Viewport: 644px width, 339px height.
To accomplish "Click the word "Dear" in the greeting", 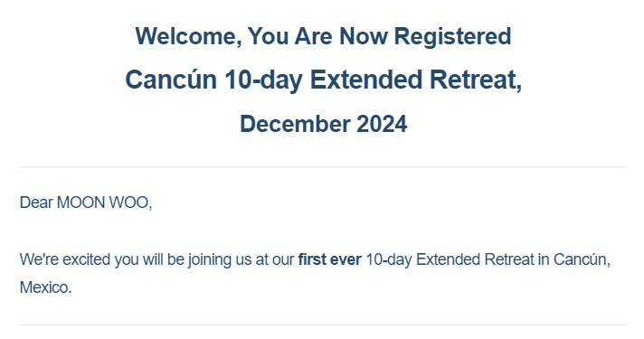I will click(36, 202).
